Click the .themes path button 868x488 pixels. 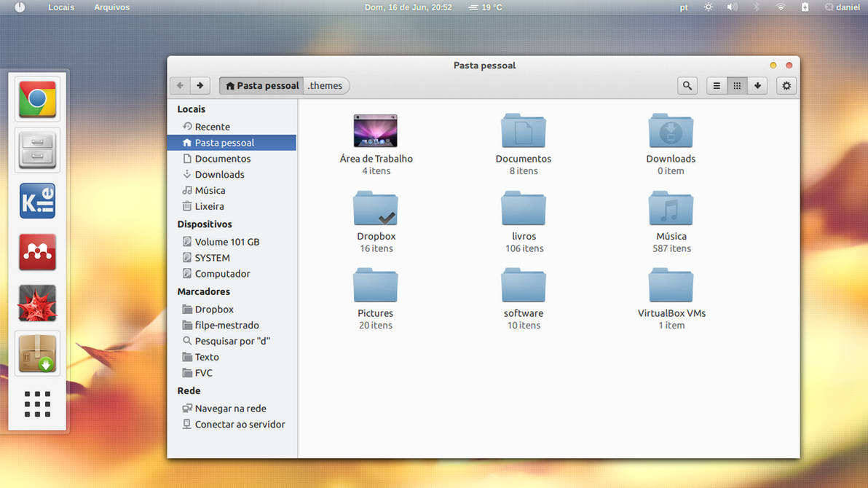click(326, 85)
